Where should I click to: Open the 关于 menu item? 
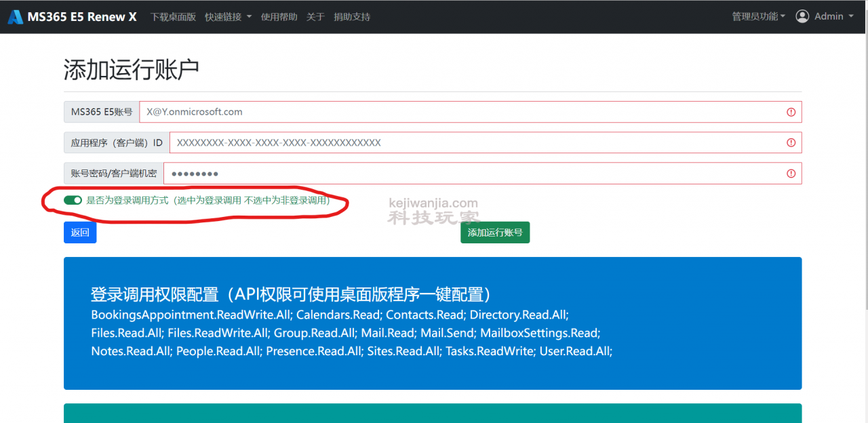pos(315,17)
